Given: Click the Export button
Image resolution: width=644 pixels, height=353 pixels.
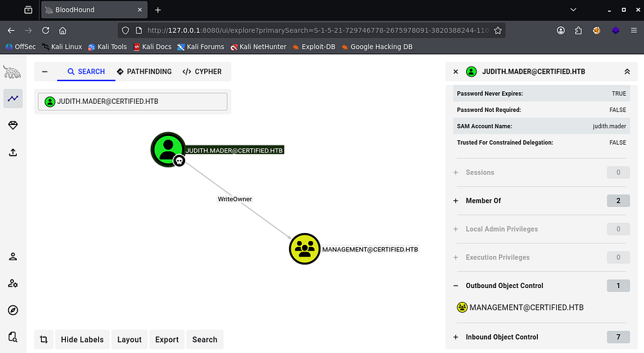Looking at the screenshot, I should click(167, 339).
